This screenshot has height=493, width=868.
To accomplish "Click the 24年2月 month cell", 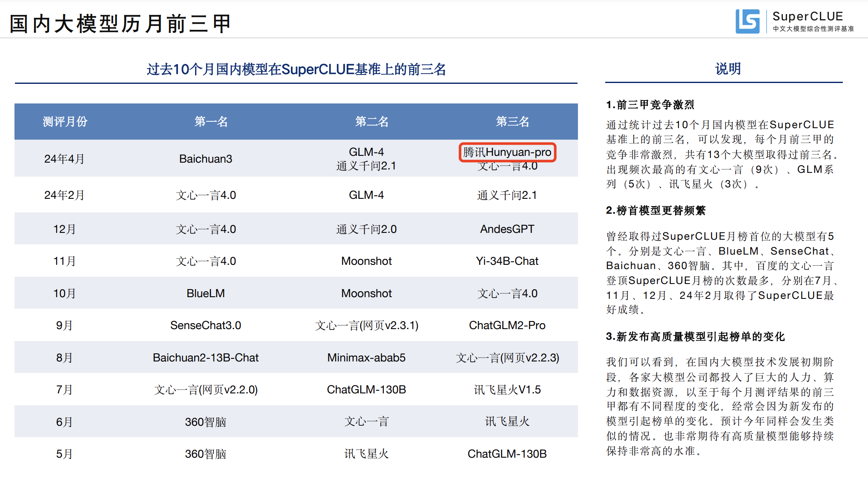I will (x=64, y=195).
